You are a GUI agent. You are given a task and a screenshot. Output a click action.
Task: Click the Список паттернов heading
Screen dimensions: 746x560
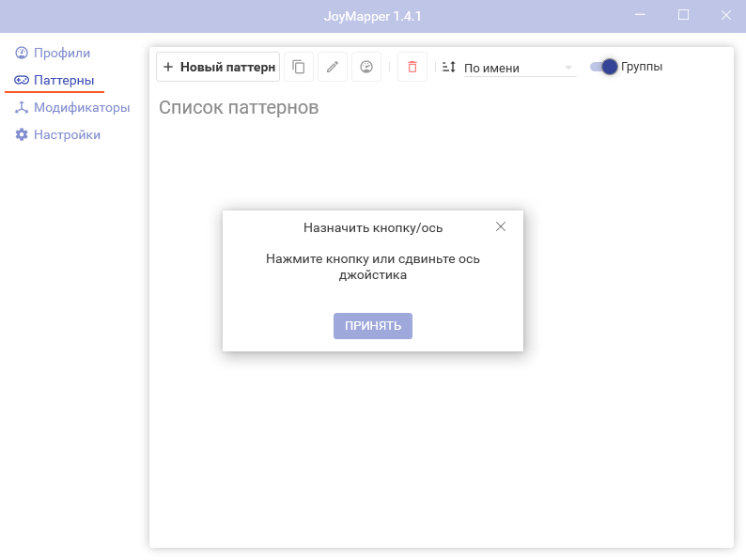[x=239, y=107]
